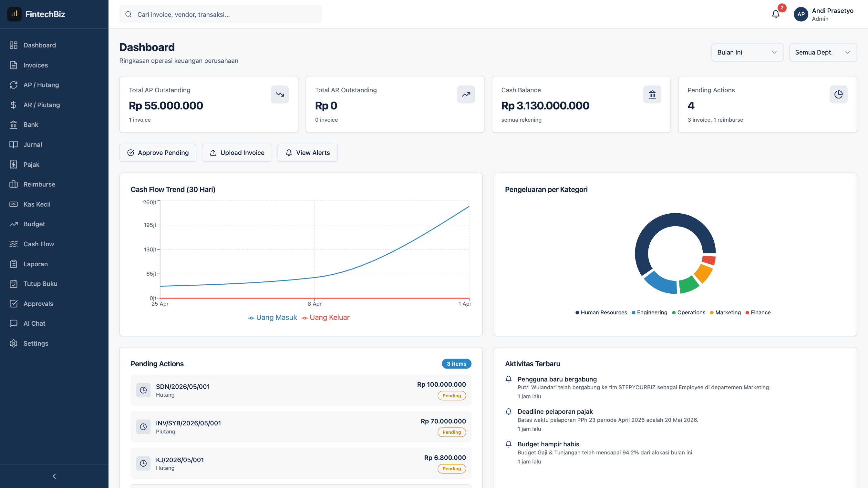Image resolution: width=868 pixels, height=488 pixels.
Task: Click the Marketing legend swatch
Action: click(x=712, y=312)
